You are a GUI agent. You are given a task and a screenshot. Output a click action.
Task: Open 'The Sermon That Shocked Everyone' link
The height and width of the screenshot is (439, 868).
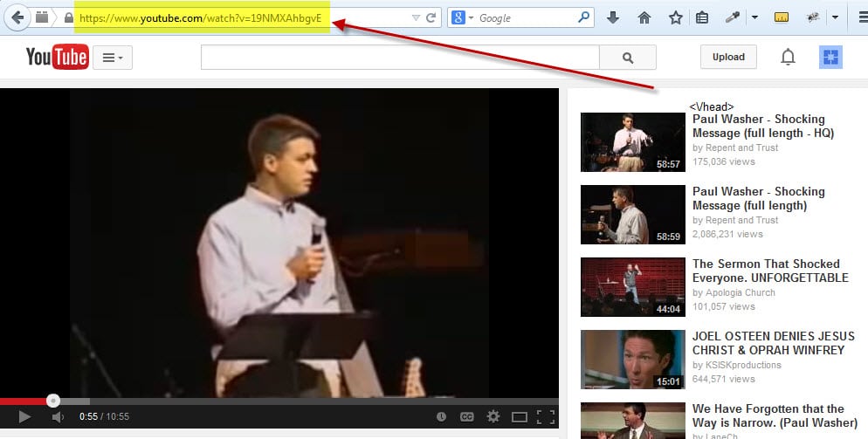[x=770, y=271]
